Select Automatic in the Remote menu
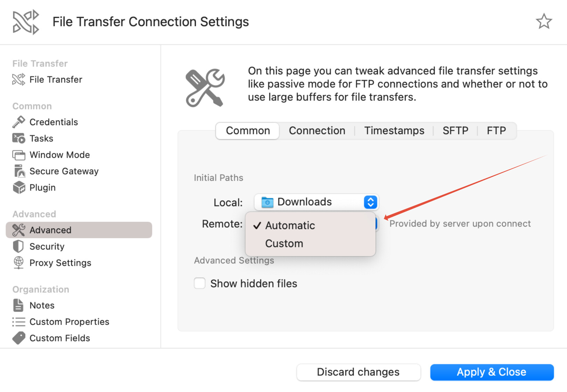The image size is (567, 392). pyautogui.click(x=290, y=226)
